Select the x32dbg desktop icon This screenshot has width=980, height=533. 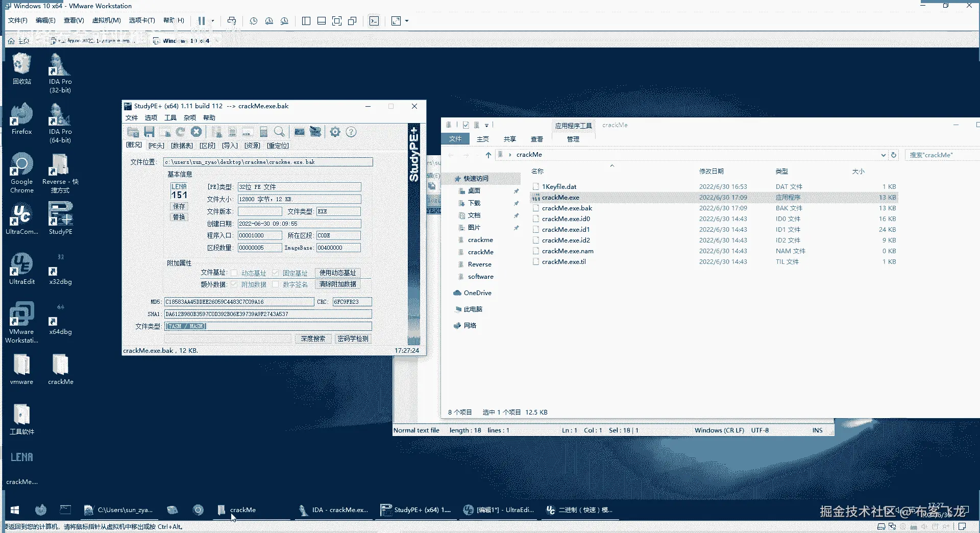tap(60, 269)
